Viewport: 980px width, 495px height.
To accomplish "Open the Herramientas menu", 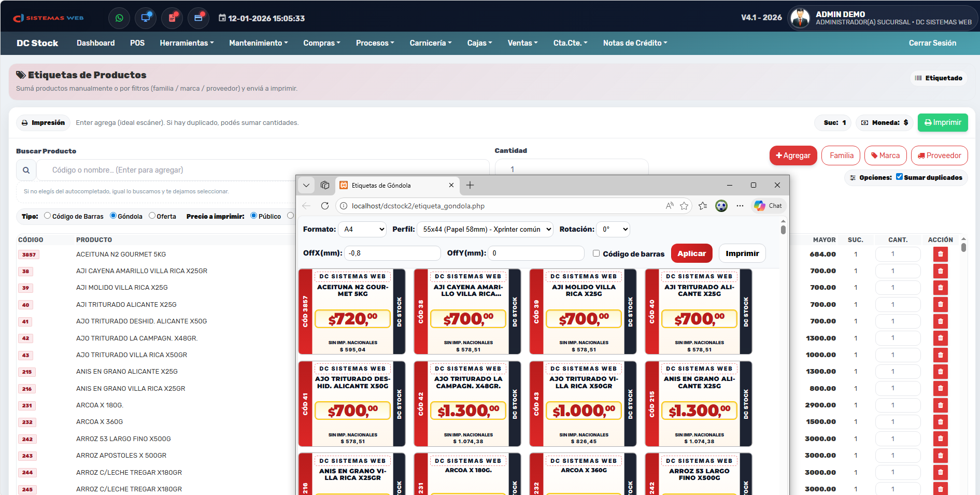I will click(x=187, y=43).
